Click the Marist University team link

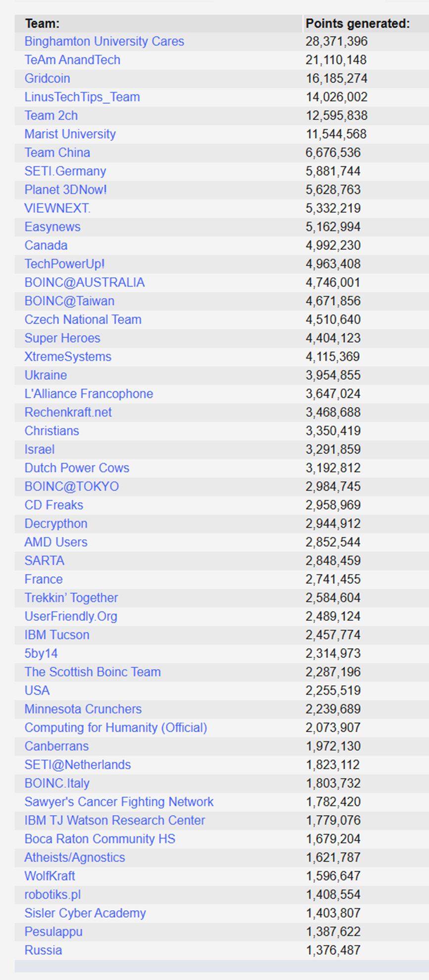(70, 134)
